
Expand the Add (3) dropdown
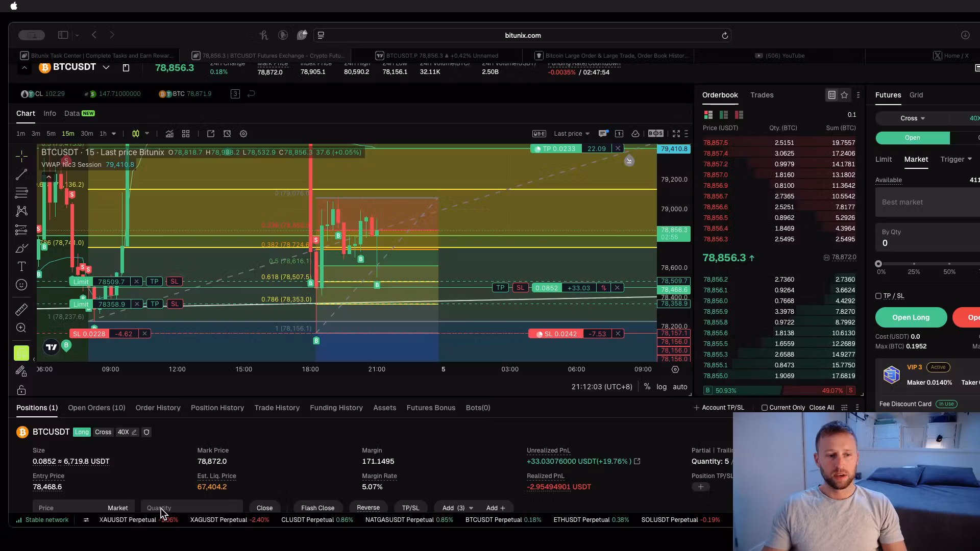coord(471,508)
